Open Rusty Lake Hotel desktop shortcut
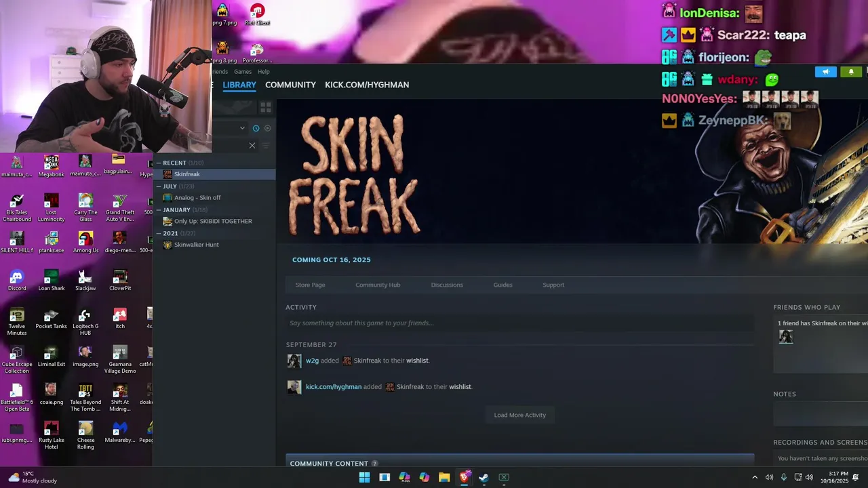The width and height of the screenshot is (868, 488). pyautogui.click(x=51, y=436)
